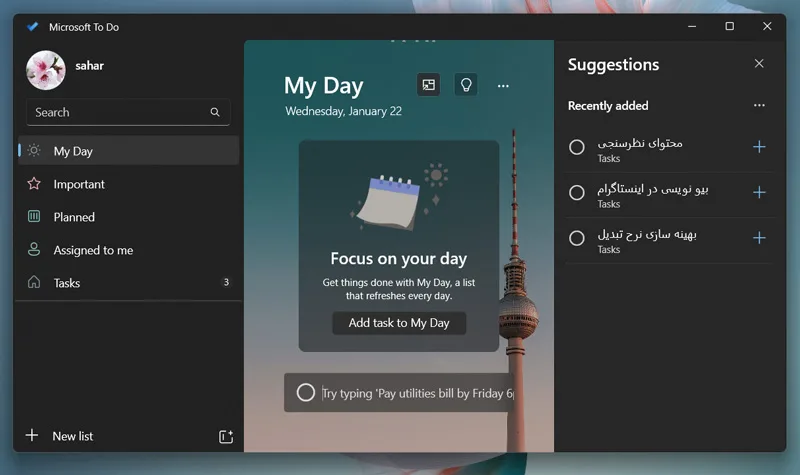Open the background theme picker icon
Image resolution: width=800 pixels, height=475 pixels.
tap(429, 85)
